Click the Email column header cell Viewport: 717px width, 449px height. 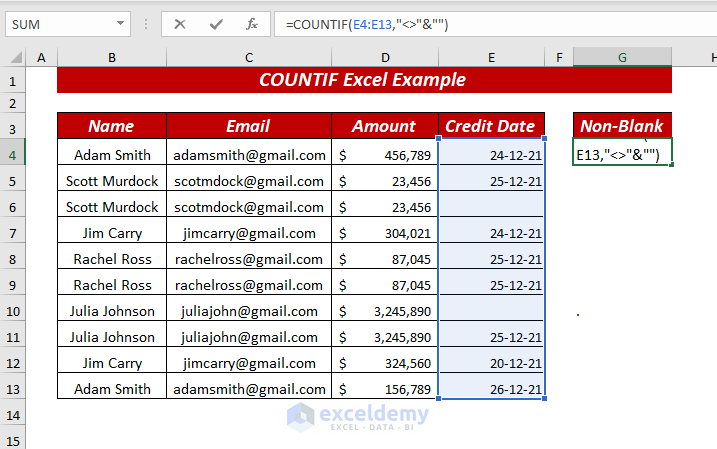pos(249,126)
